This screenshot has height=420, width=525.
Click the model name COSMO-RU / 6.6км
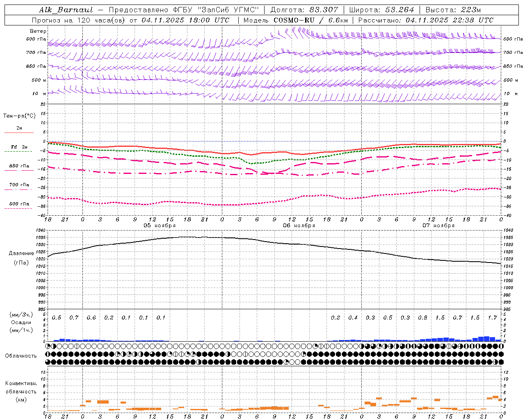[311, 20]
